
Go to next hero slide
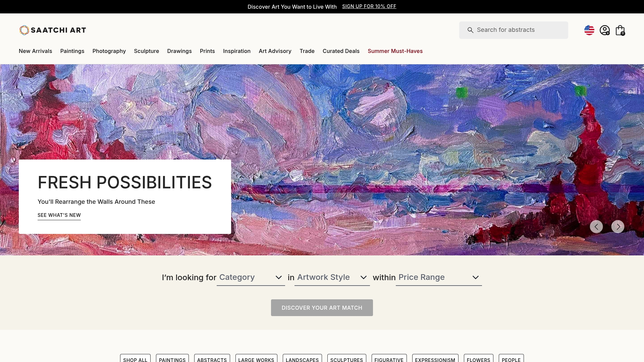(x=618, y=227)
